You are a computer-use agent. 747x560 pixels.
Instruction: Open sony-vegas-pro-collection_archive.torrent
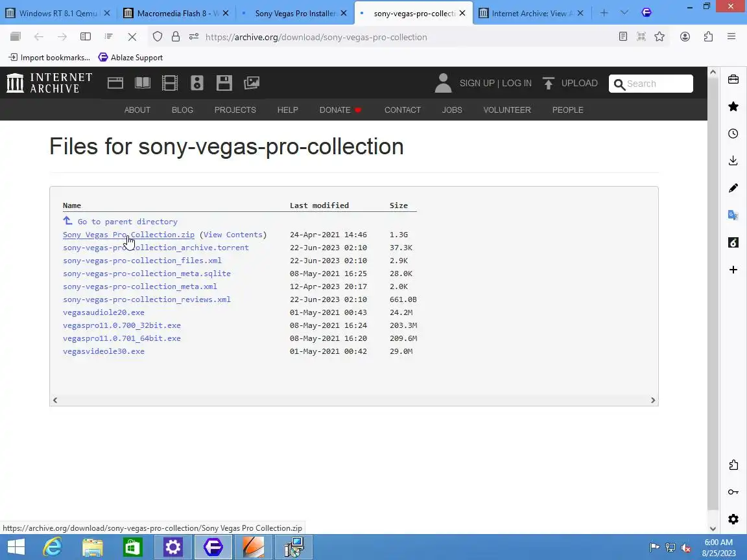(156, 248)
